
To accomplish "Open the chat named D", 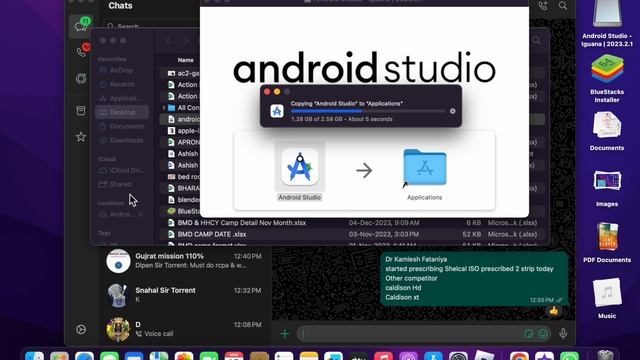I will tap(184, 329).
